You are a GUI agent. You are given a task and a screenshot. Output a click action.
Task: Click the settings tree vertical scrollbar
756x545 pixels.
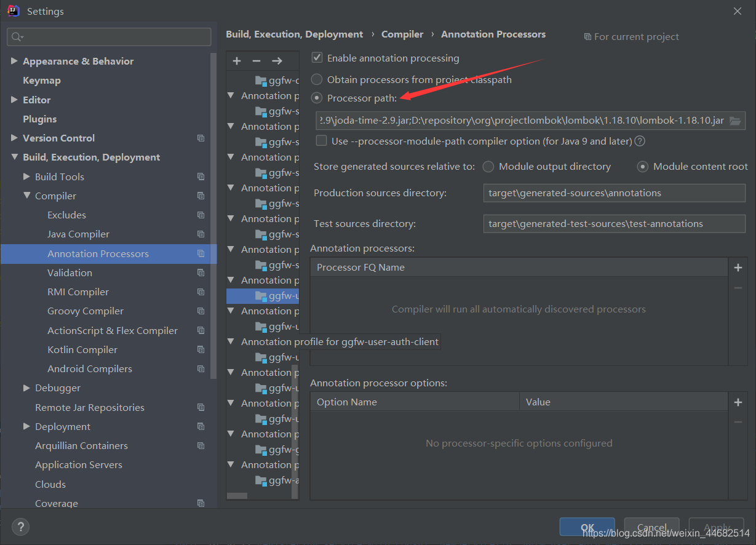coord(213,215)
